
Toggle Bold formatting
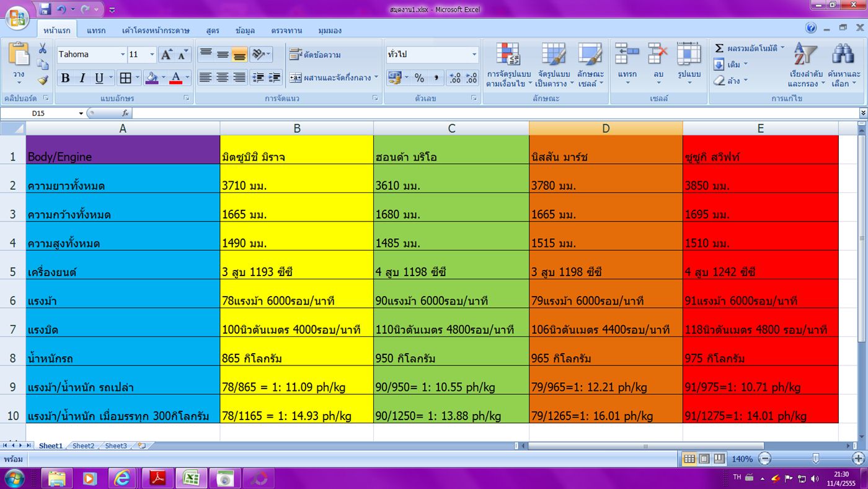65,78
